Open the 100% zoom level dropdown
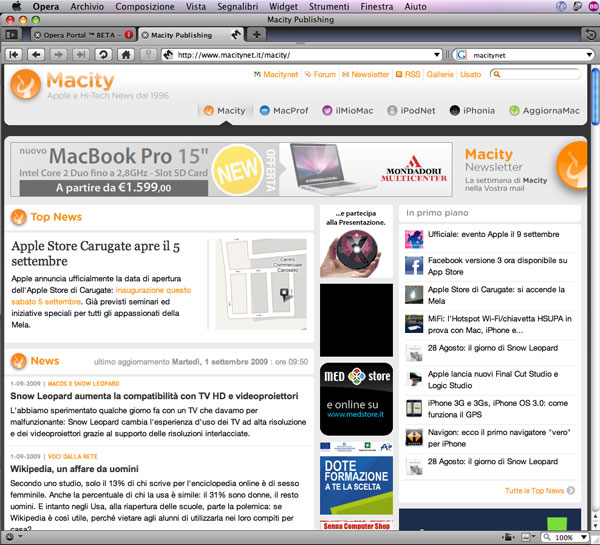This screenshot has width=600, height=545. click(584, 537)
